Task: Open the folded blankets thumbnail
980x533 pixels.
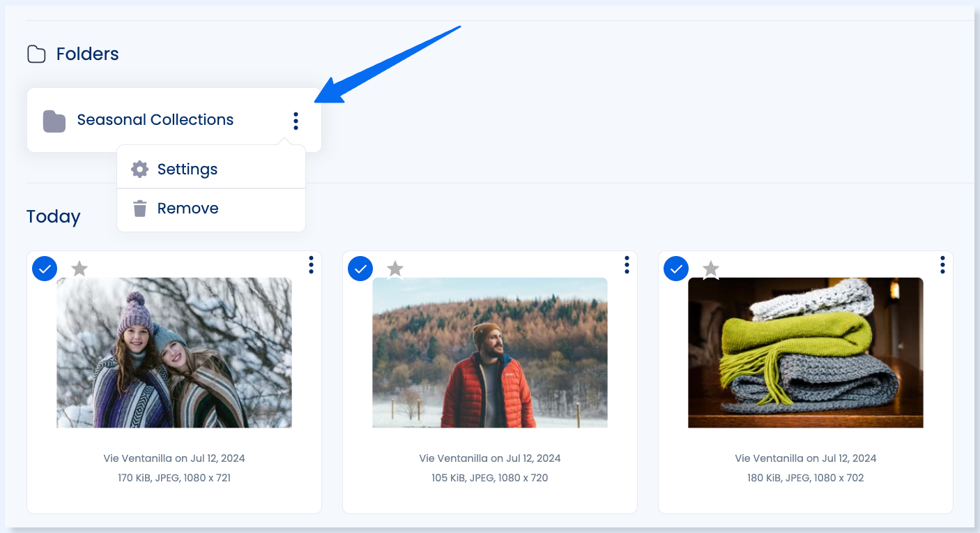Action: click(x=806, y=352)
